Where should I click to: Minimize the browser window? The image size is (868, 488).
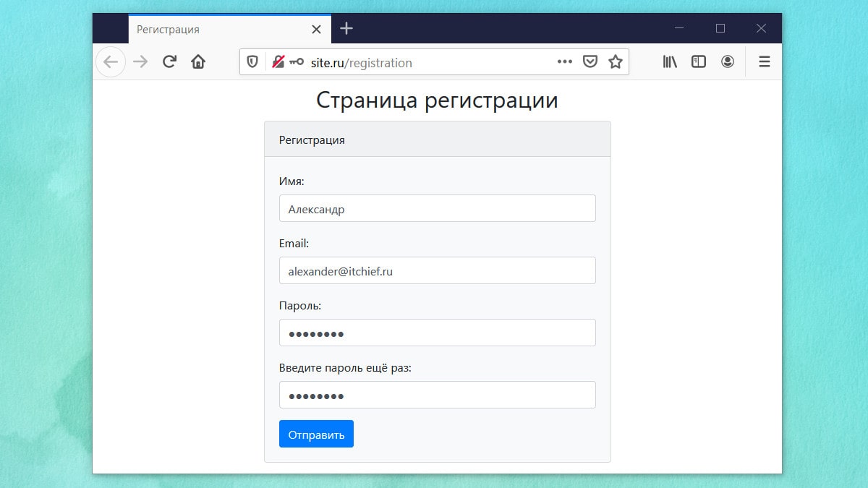tap(679, 28)
